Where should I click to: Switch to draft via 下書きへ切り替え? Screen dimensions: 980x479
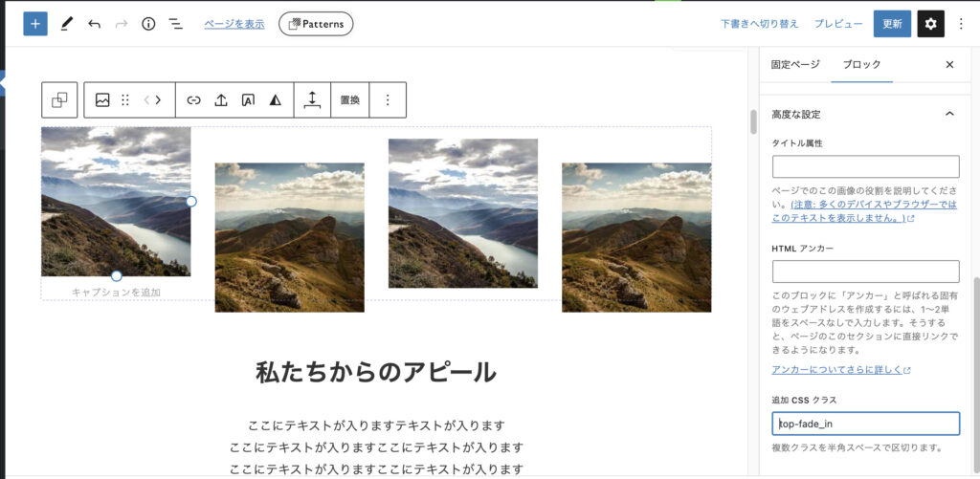759,24
